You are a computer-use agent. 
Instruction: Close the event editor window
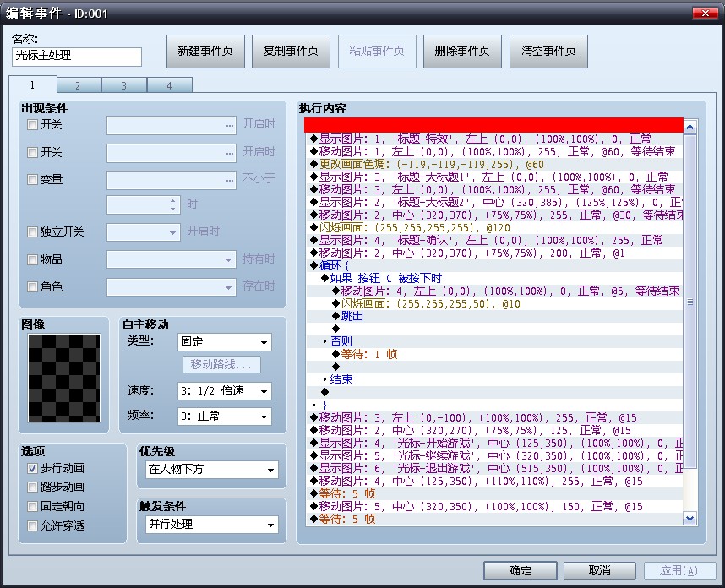(705, 13)
